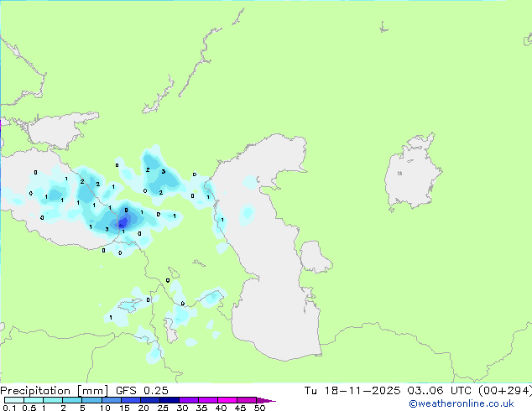The height and width of the screenshot is (411, 532).
Task: Pick the 25–30 mm navy legend swatch
Action: (x=170, y=400)
